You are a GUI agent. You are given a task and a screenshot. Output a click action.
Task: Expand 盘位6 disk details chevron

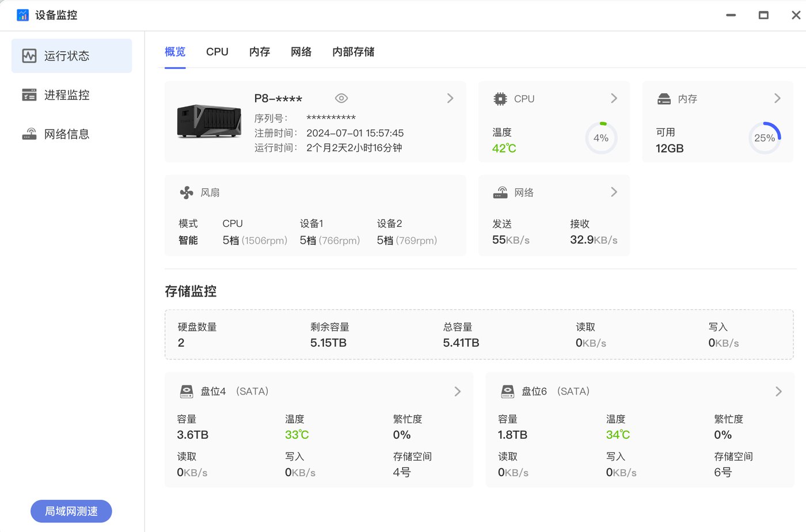click(778, 392)
